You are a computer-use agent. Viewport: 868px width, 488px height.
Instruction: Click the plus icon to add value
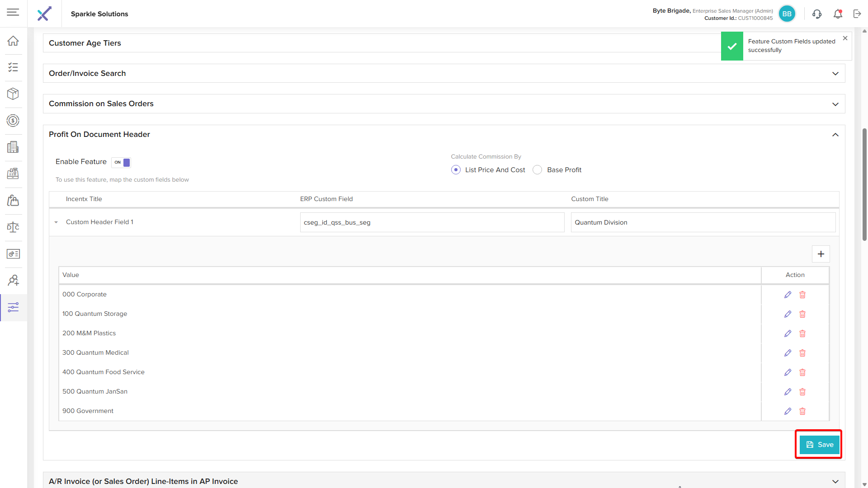pos(821,254)
